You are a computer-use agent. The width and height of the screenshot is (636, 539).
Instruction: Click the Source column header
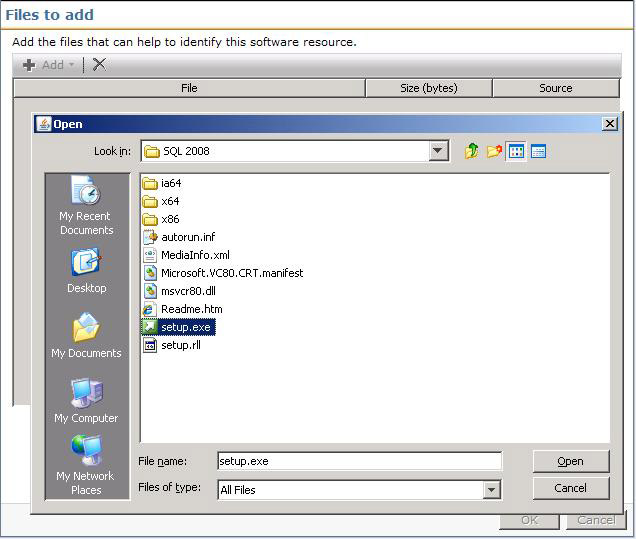[556, 88]
